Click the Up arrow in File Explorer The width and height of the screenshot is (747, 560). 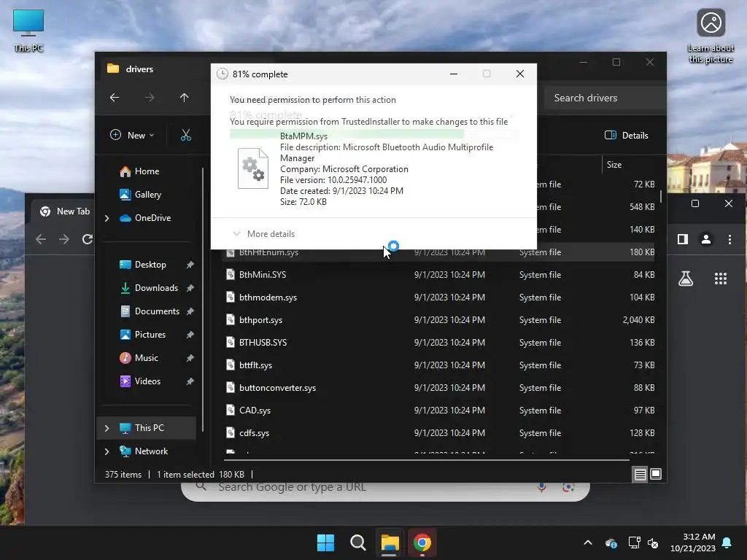[184, 98]
